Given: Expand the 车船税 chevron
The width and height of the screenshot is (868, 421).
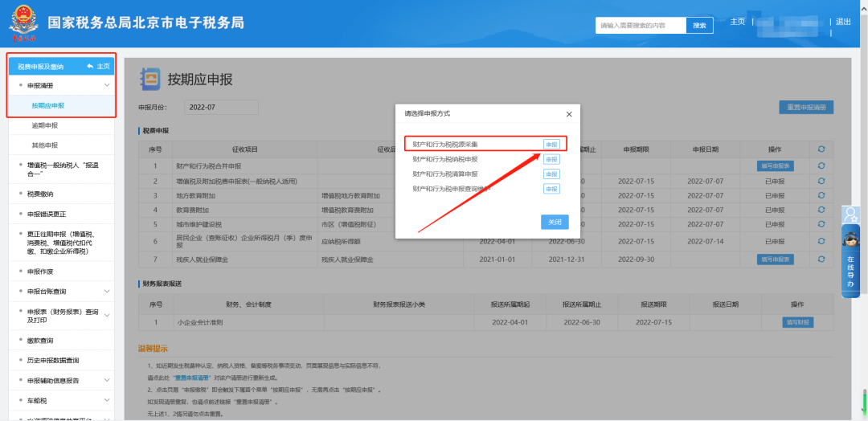Looking at the screenshot, I should coord(107,399).
